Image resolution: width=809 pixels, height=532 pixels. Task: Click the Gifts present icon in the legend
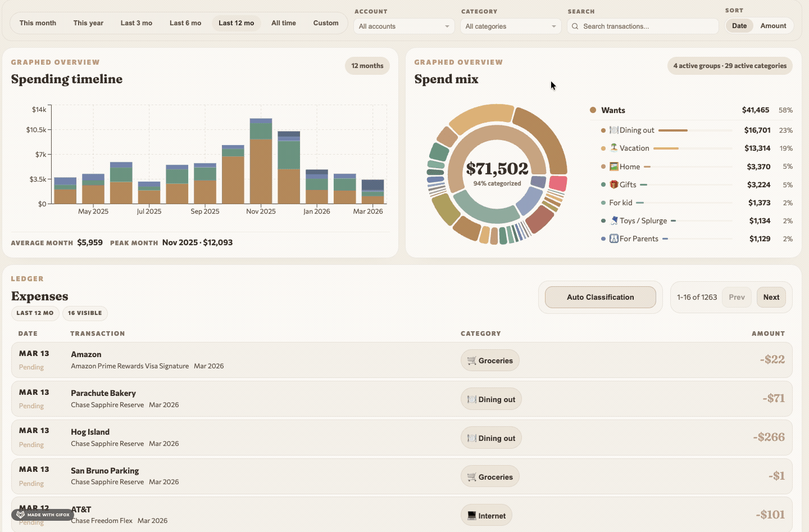(615, 184)
